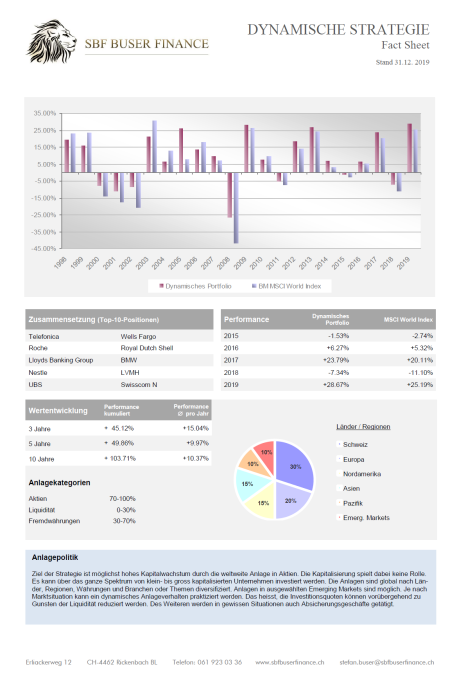Viewport: 466px width, 686px height.
Task: Click the 'Erlackerweg 12' footer address
Action: point(49,662)
